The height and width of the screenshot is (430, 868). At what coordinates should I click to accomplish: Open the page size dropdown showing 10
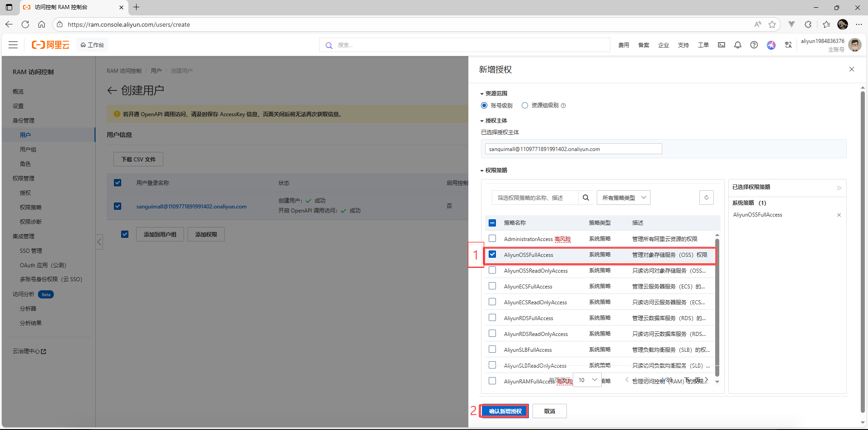(587, 380)
